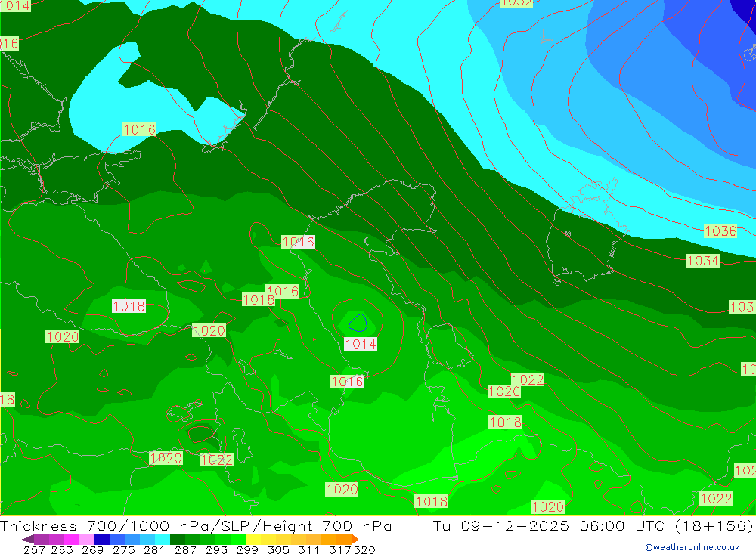Click the "Tu 09-12-2025" date text

[501, 525]
